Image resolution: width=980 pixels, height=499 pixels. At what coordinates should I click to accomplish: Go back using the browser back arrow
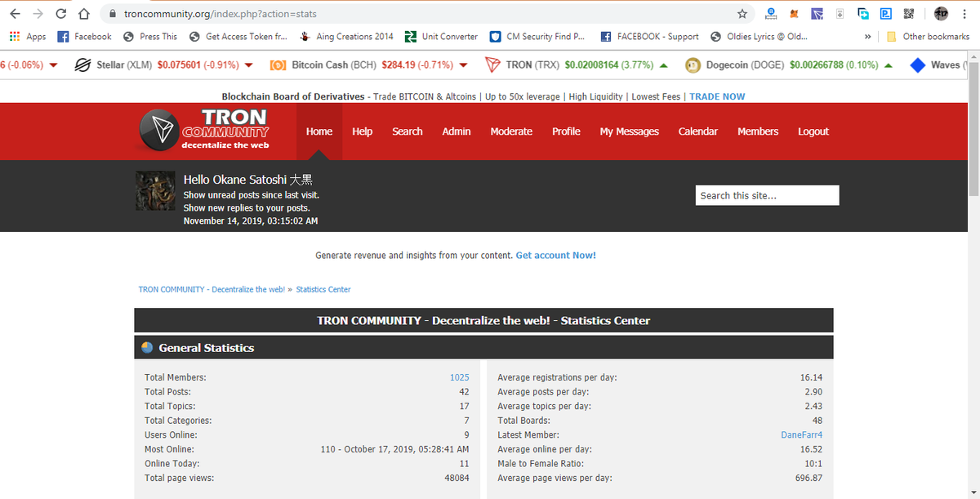click(x=15, y=14)
